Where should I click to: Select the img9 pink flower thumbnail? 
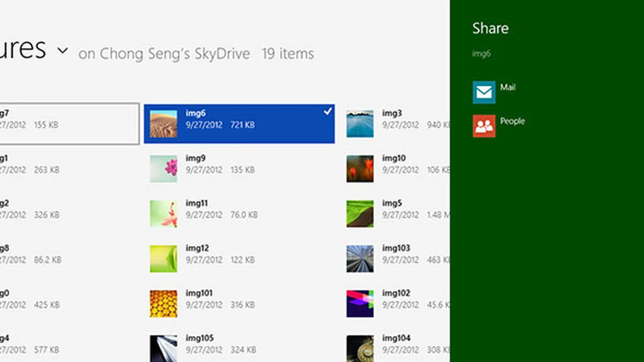coord(163,169)
